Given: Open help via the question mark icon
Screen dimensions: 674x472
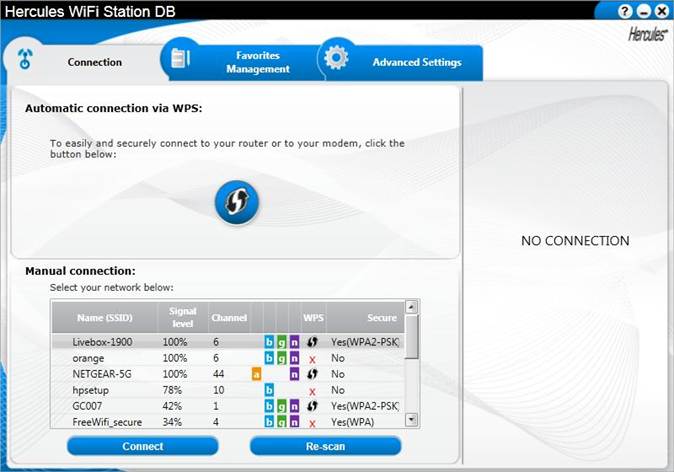Looking at the screenshot, I should (x=625, y=11).
